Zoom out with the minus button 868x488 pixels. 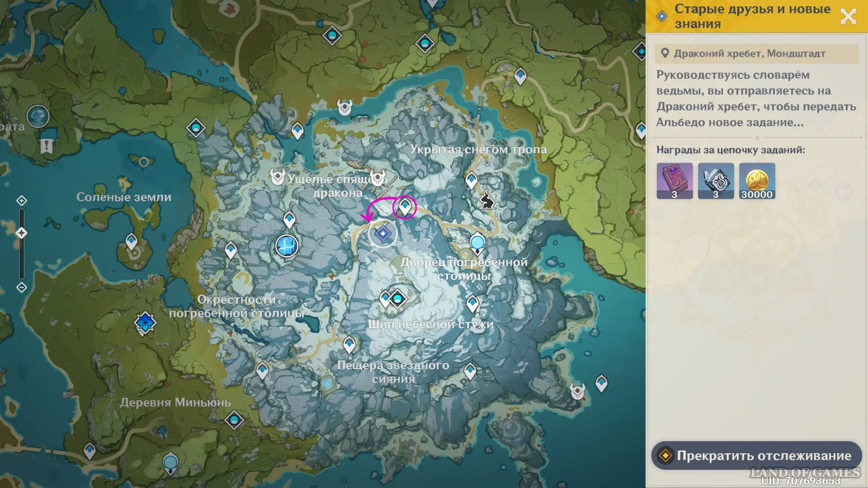pos(22,287)
